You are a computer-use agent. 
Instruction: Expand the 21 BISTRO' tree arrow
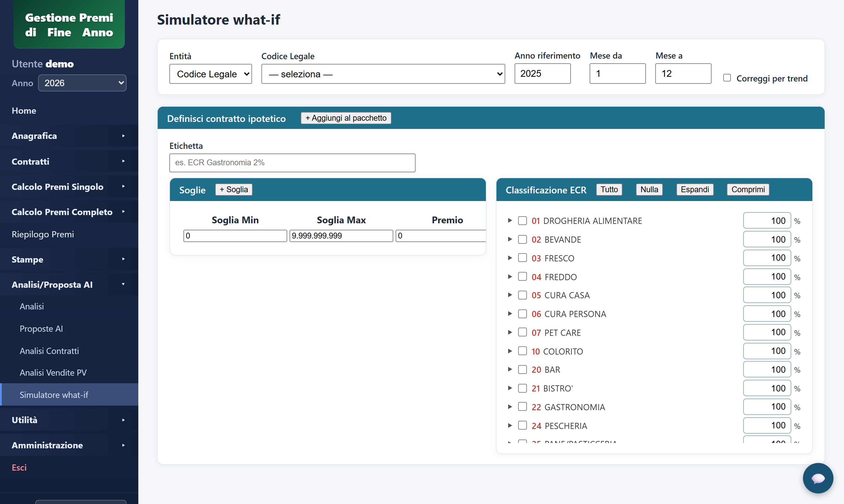point(509,388)
